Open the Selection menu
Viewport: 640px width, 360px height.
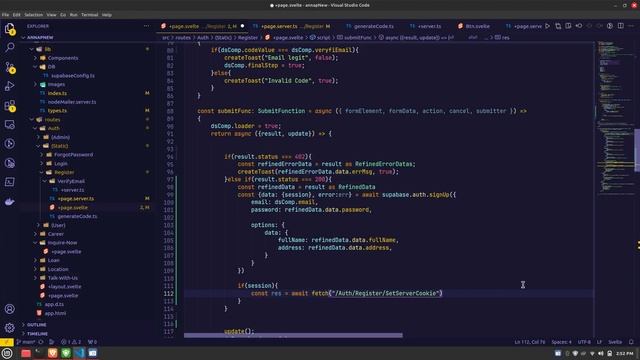33,15
